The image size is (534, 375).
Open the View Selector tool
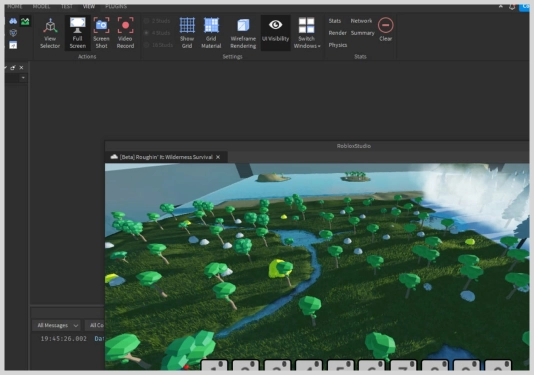[x=50, y=33]
